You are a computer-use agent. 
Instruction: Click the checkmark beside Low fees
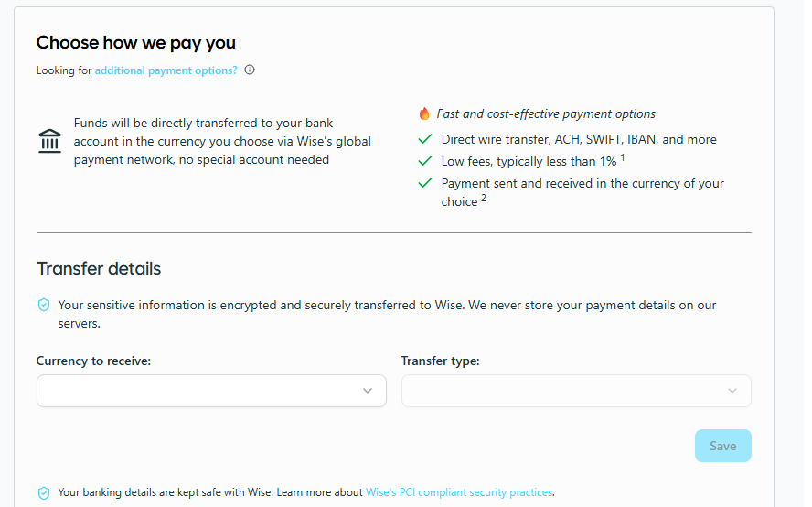point(424,161)
